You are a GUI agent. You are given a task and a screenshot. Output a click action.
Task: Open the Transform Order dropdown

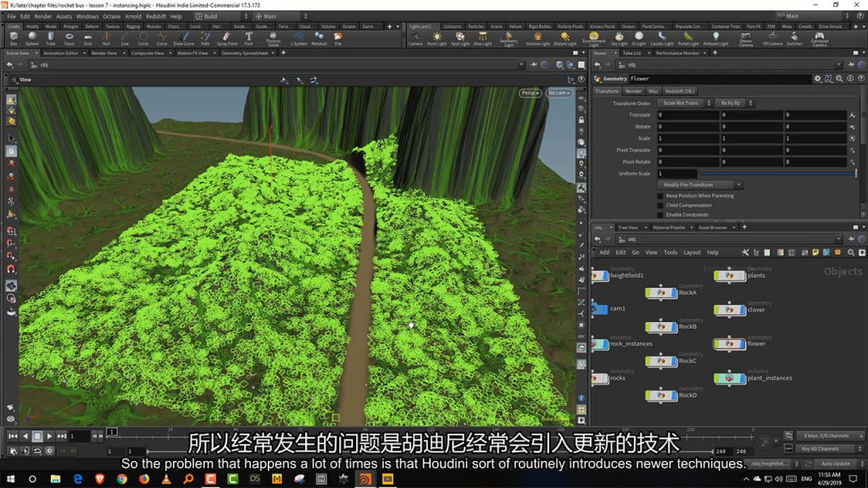click(x=684, y=103)
